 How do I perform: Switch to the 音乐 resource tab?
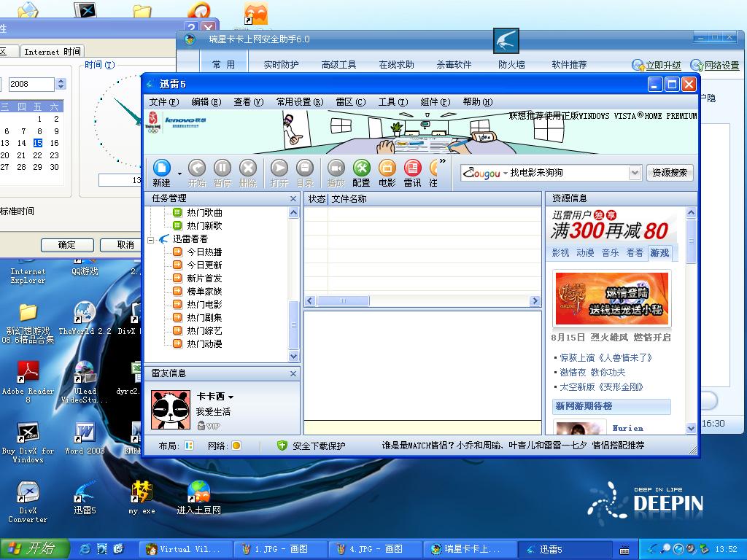tap(610, 253)
